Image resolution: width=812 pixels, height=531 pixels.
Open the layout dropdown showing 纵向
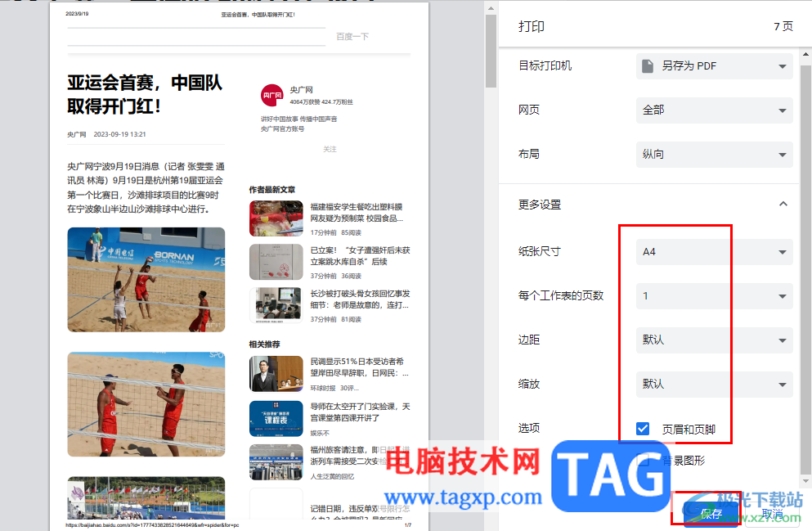(714, 154)
